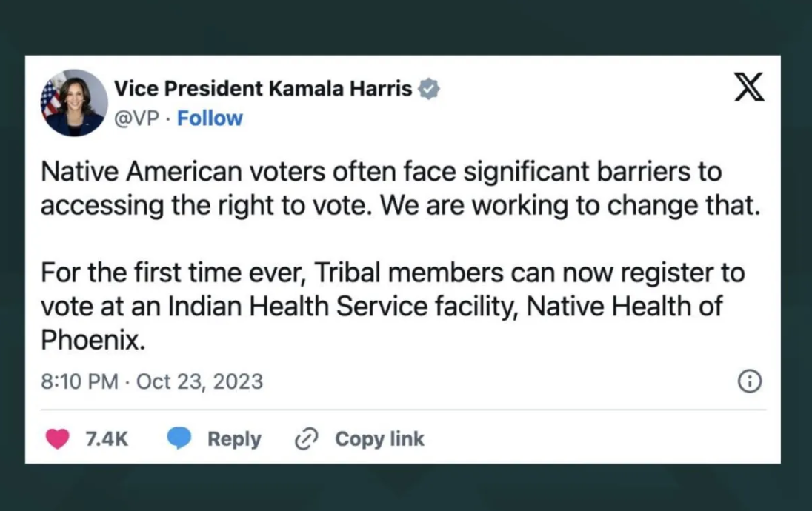Click the sentence 'We are working to change that.'
Viewport: 812px width, 511px height.
pyautogui.click(x=570, y=206)
